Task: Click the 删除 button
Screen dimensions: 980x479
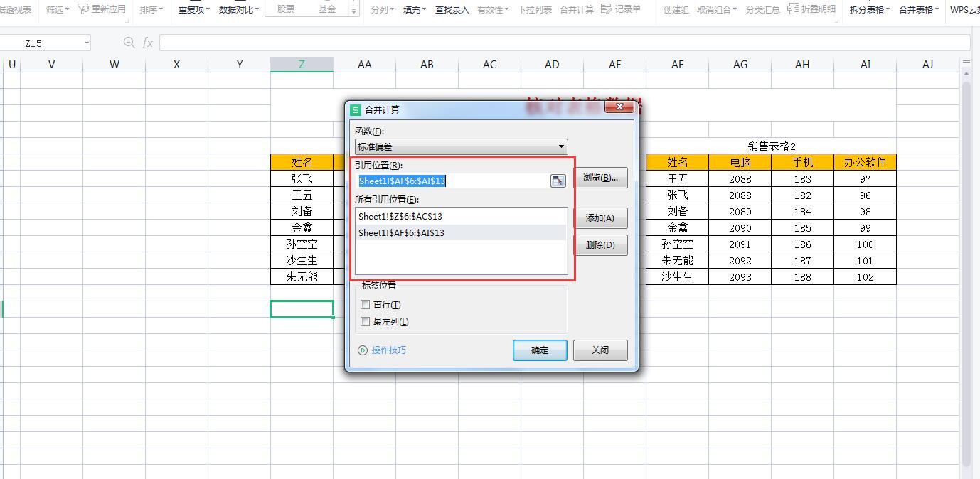Action: point(601,245)
